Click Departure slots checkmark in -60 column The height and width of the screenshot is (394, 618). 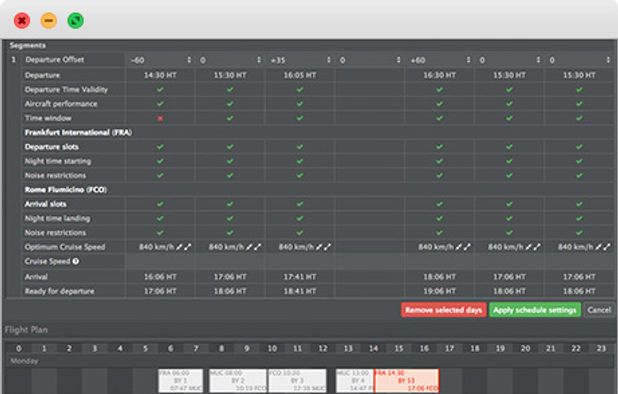point(160,147)
